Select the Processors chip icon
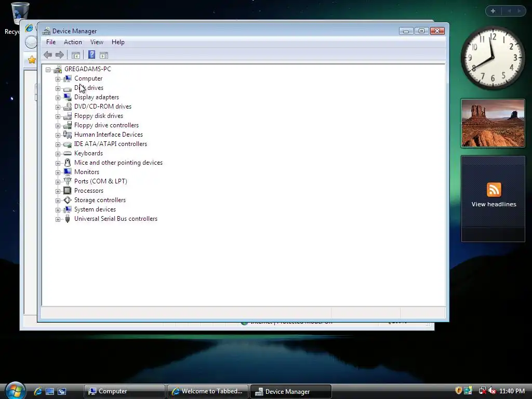This screenshot has height=399, width=532. click(68, 191)
